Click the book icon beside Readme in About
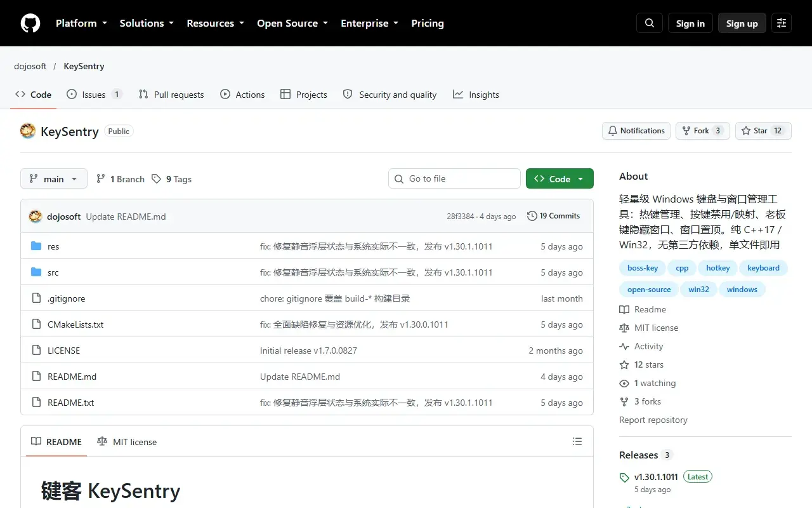 (x=624, y=310)
